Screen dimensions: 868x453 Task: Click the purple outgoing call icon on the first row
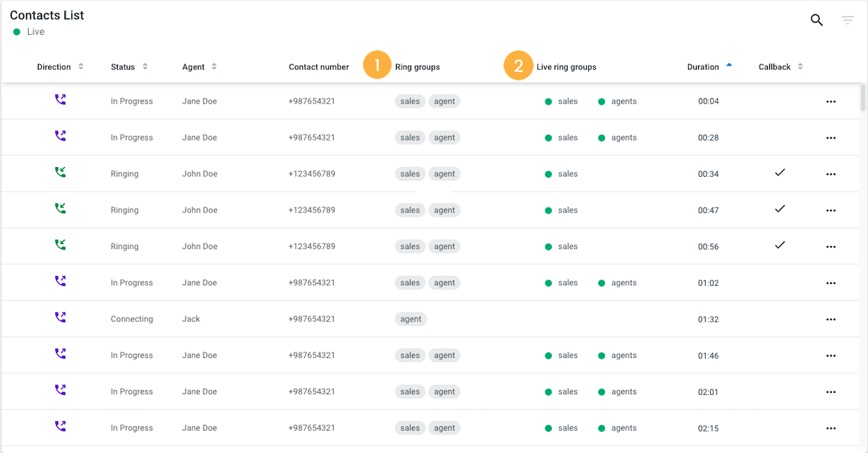[x=60, y=99]
